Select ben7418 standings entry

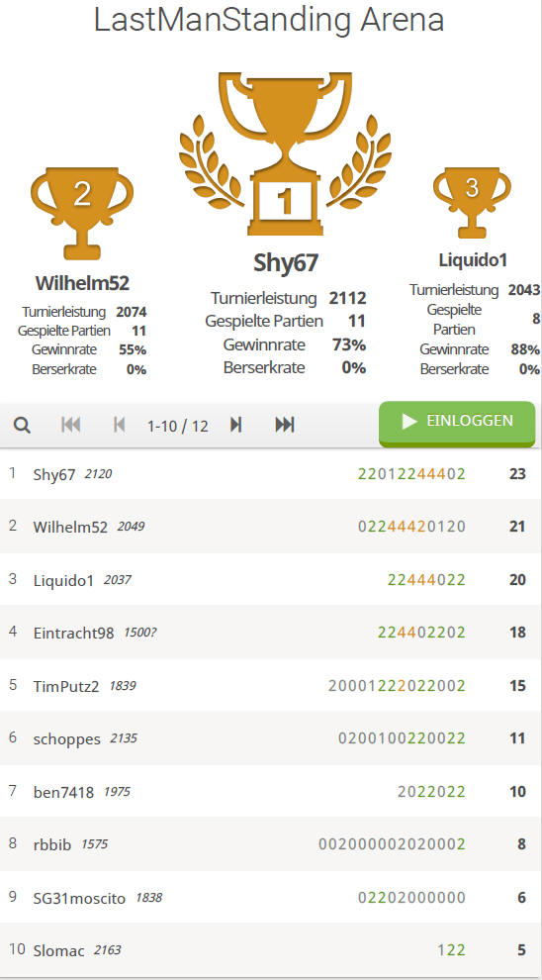(271, 792)
